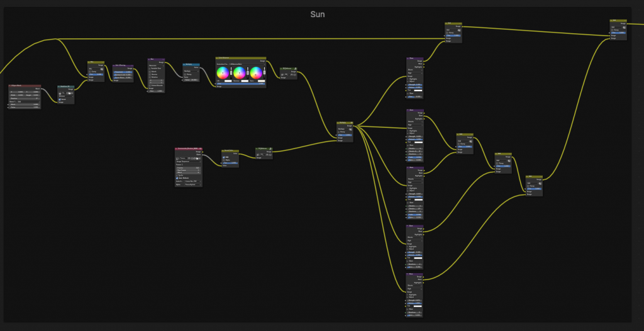The image size is (644, 331).
Task: Open the Multiply operation dropdown in the Math node
Action: click(x=191, y=71)
